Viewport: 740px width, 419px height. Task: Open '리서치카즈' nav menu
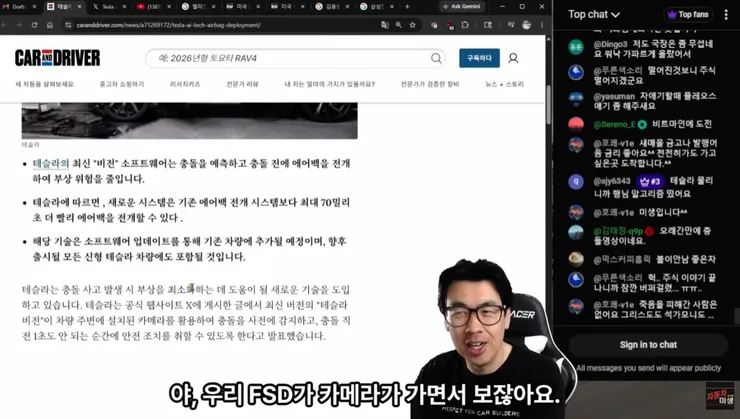click(185, 84)
